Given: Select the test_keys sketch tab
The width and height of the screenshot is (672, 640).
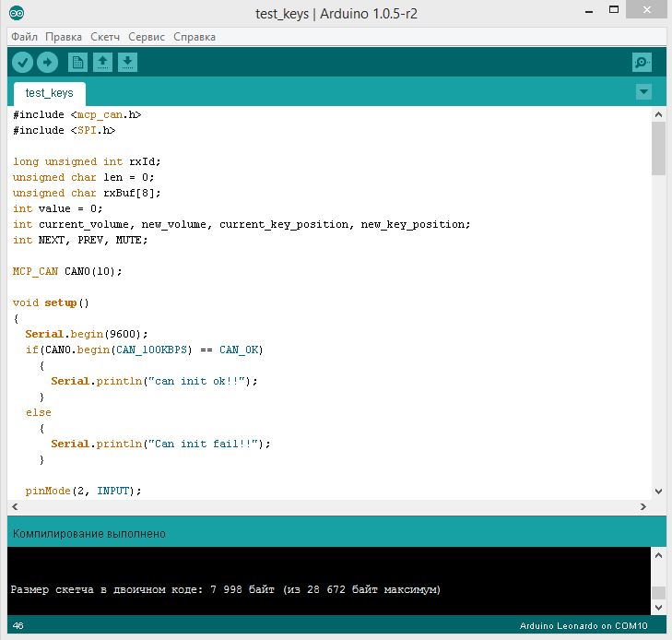Looking at the screenshot, I should tap(49, 93).
